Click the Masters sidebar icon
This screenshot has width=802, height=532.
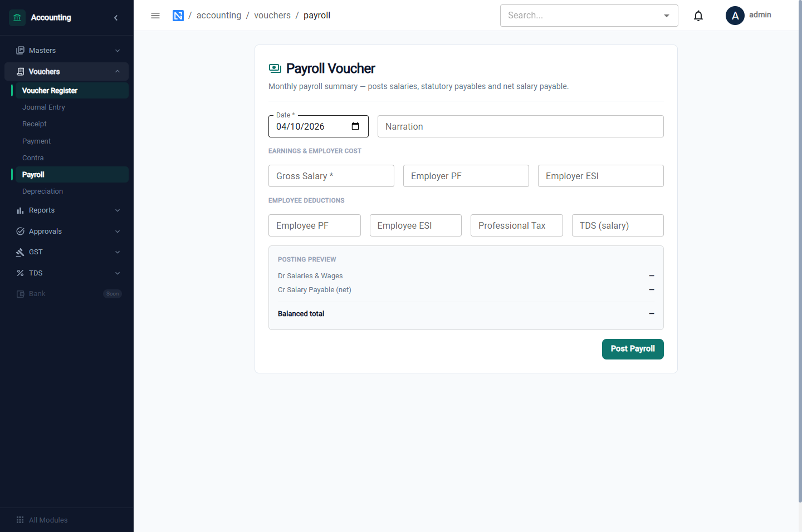tap(21, 51)
